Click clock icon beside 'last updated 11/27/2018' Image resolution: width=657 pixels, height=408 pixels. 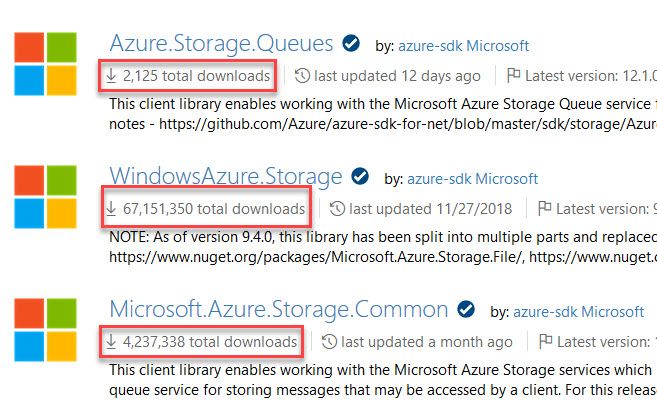[x=337, y=208]
